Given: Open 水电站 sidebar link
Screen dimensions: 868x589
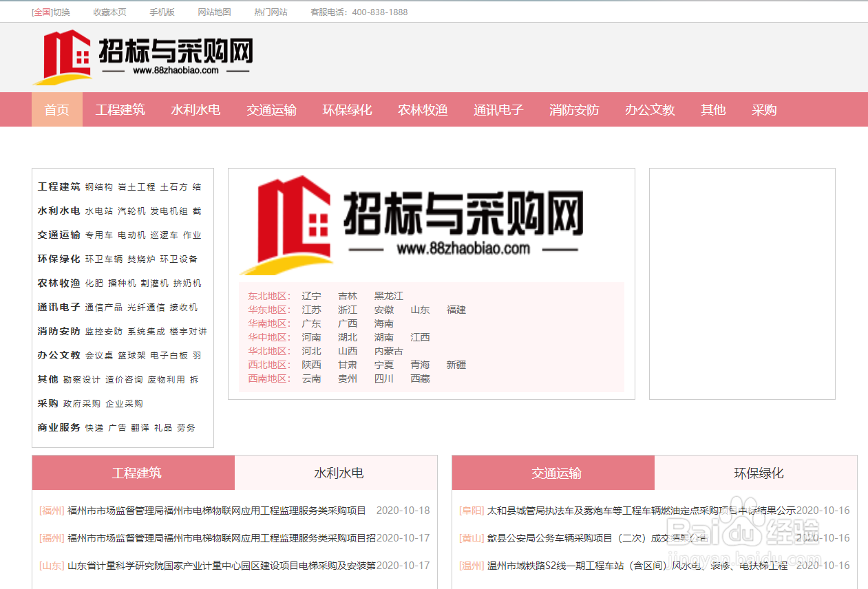Looking at the screenshot, I should pos(99,211).
